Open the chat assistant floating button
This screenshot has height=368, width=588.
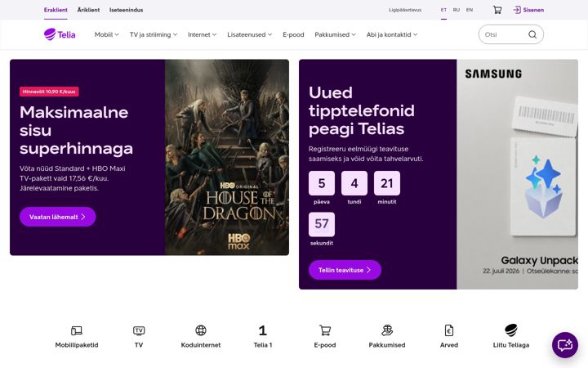[565, 345]
